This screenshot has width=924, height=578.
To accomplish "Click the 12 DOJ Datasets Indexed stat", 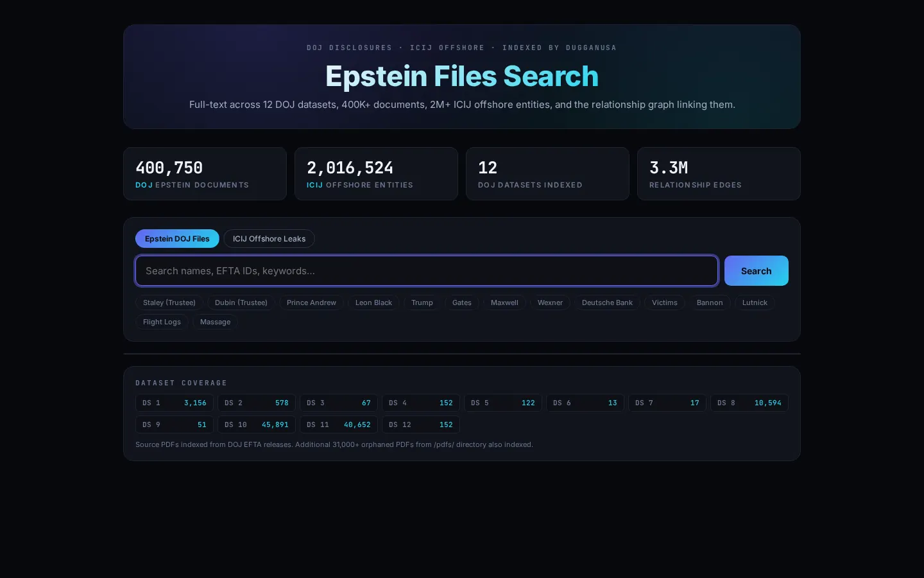I will [547, 174].
